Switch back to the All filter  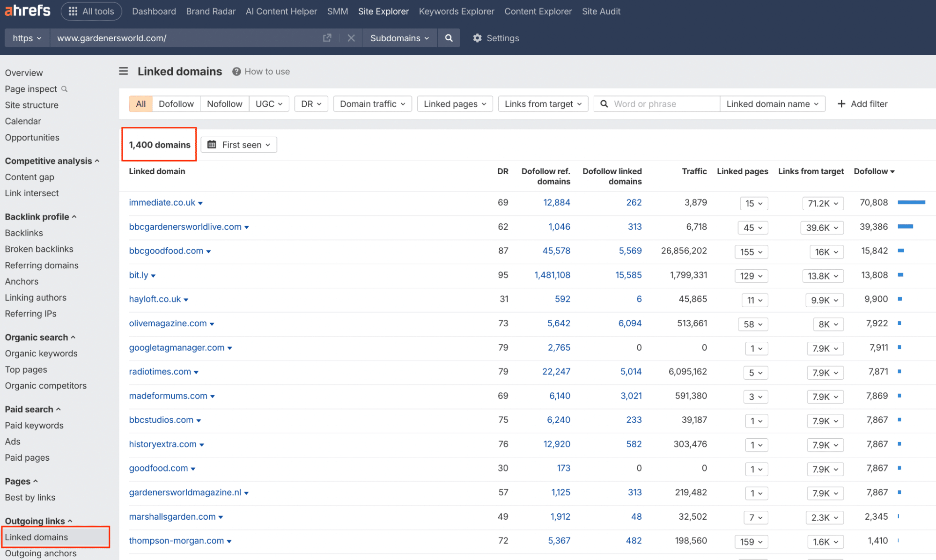coord(140,103)
